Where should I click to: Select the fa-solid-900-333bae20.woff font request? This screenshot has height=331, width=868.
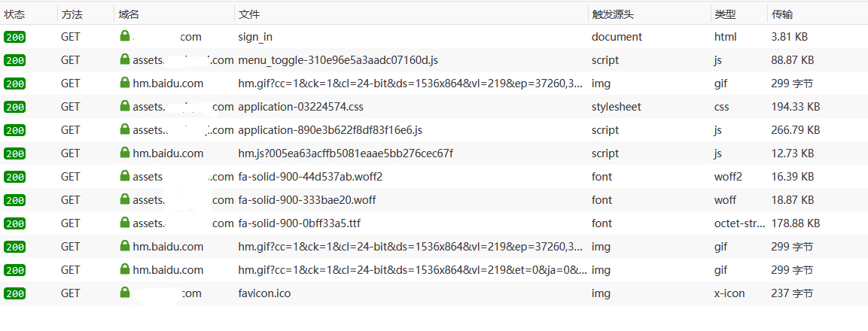click(434, 200)
